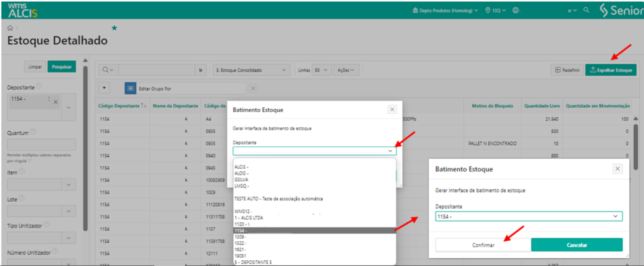Open the header language dropdown near search
644x266 pixels.
[x=572, y=10]
